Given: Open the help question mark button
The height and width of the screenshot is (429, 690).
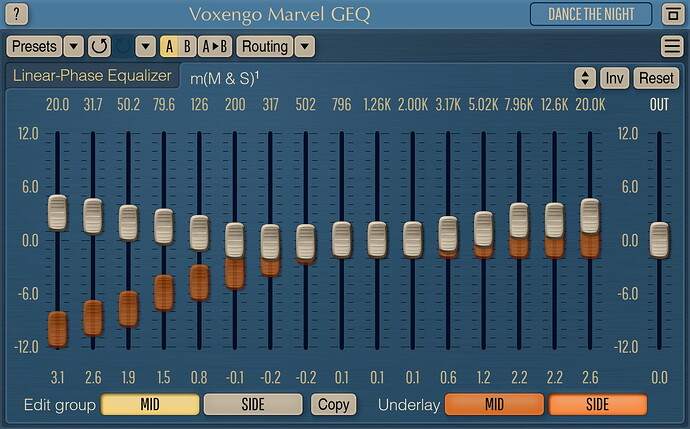Looking at the screenshot, I should pos(16,14).
